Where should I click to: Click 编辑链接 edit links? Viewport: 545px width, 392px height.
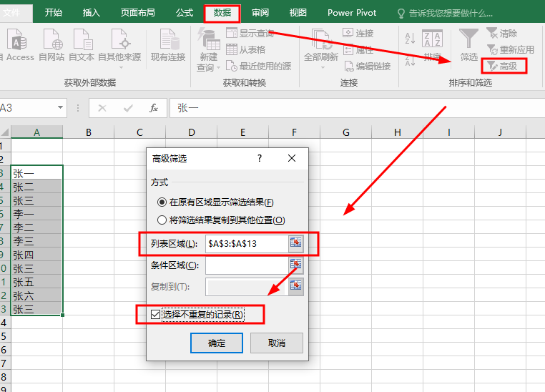point(367,66)
